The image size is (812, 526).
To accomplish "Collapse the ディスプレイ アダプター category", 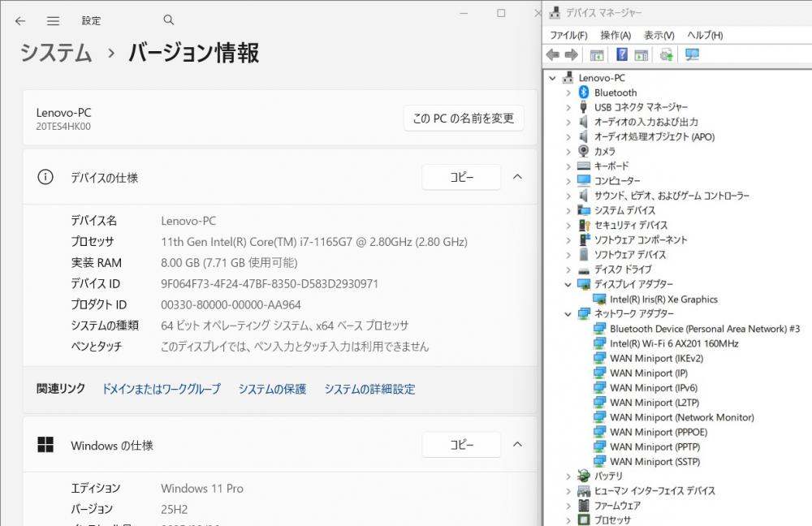I will pyautogui.click(x=568, y=284).
